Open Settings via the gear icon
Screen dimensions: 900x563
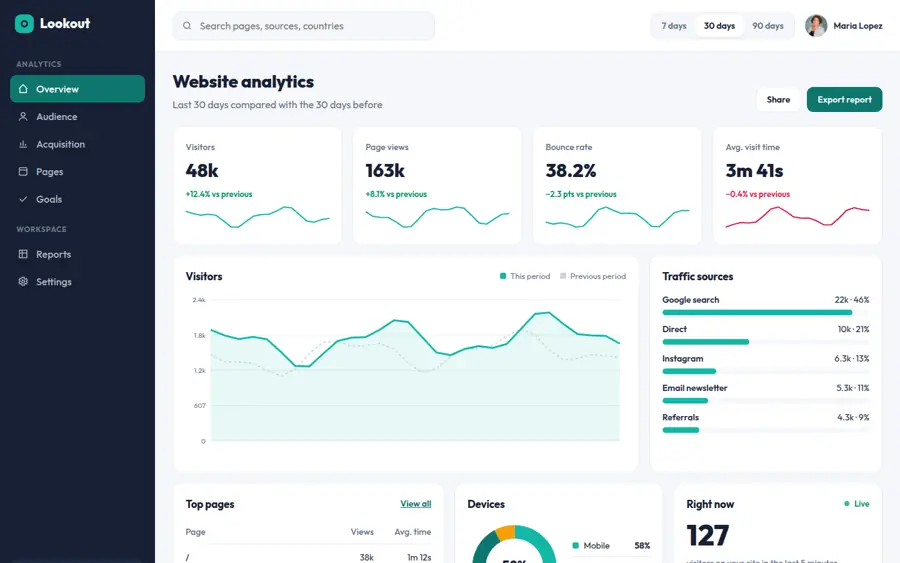coord(23,282)
